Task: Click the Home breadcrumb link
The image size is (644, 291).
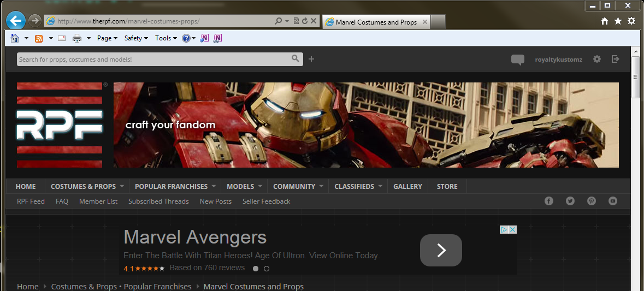Action: click(x=27, y=287)
